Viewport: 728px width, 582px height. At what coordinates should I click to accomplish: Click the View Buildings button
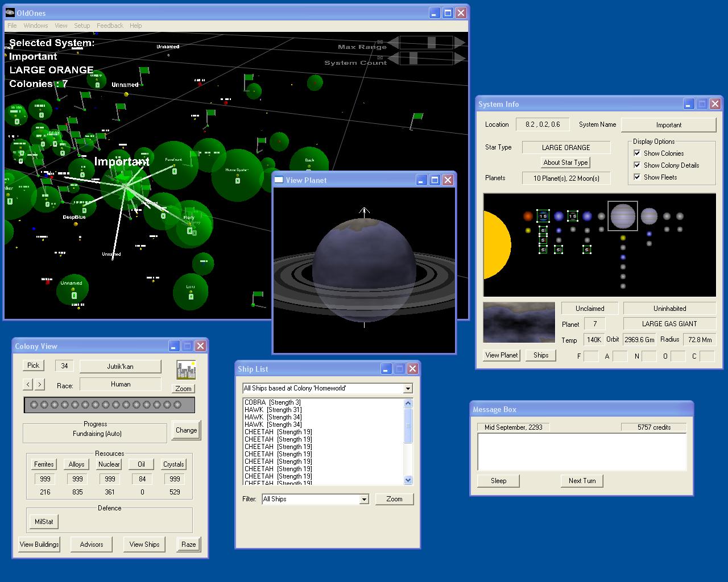[x=39, y=544]
